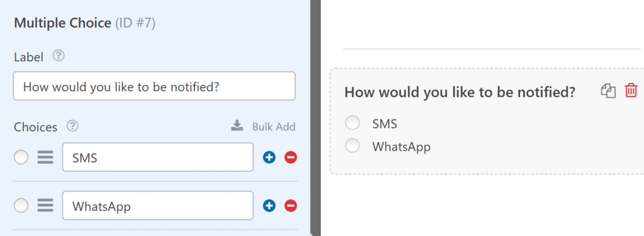Focus the WhatsApp choice text field
This screenshot has height=236, width=644.
click(x=158, y=206)
